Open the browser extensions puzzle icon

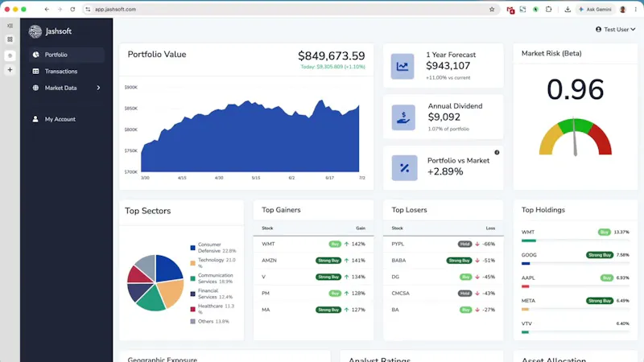pos(548,9)
